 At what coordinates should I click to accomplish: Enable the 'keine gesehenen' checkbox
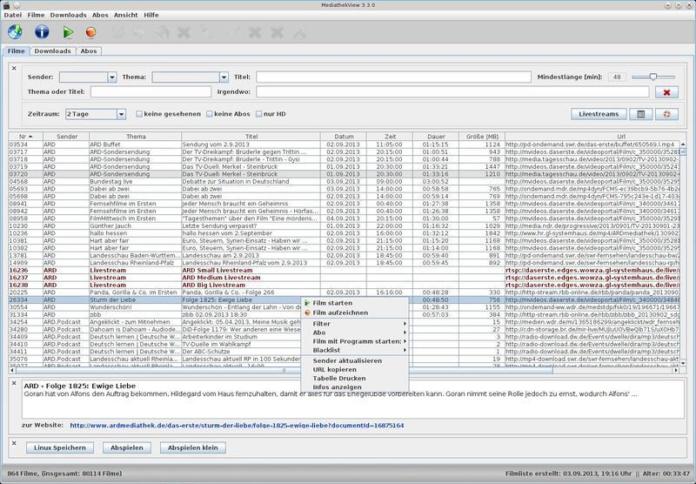coord(139,114)
